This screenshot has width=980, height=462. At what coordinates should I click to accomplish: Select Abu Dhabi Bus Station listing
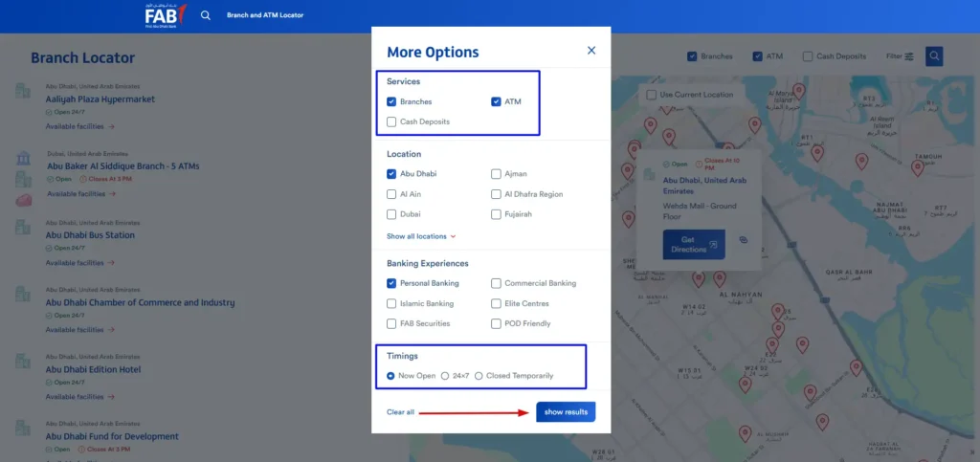(90, 235)
